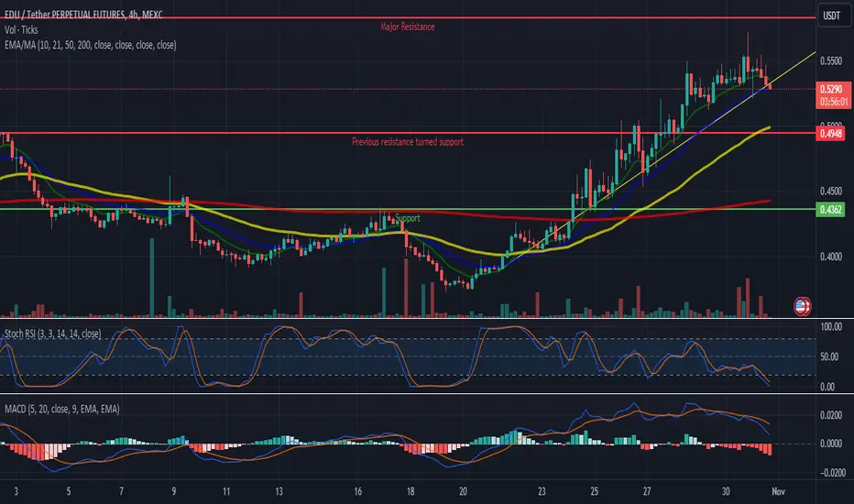Click the 100.00 Stoch RSI axis value
Screen dimensions: 854x504
831,327
